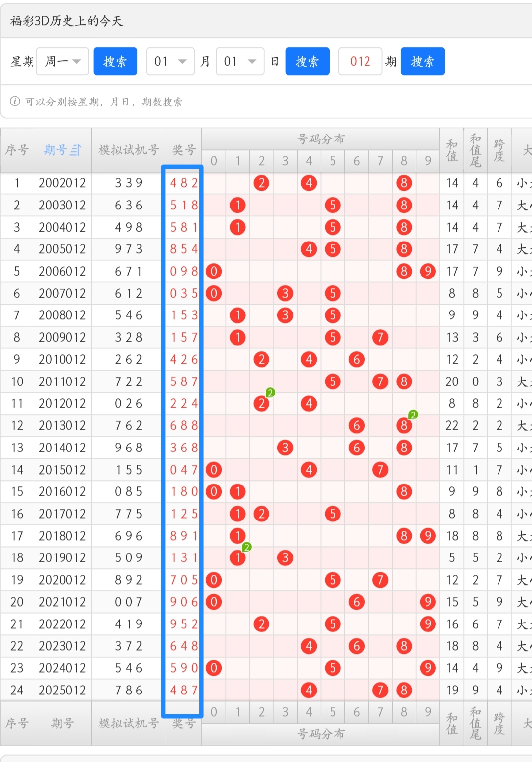Viewport: 532px width, 762px height.
Task: Click winning number 487 in last row
Action: point(184,690)
